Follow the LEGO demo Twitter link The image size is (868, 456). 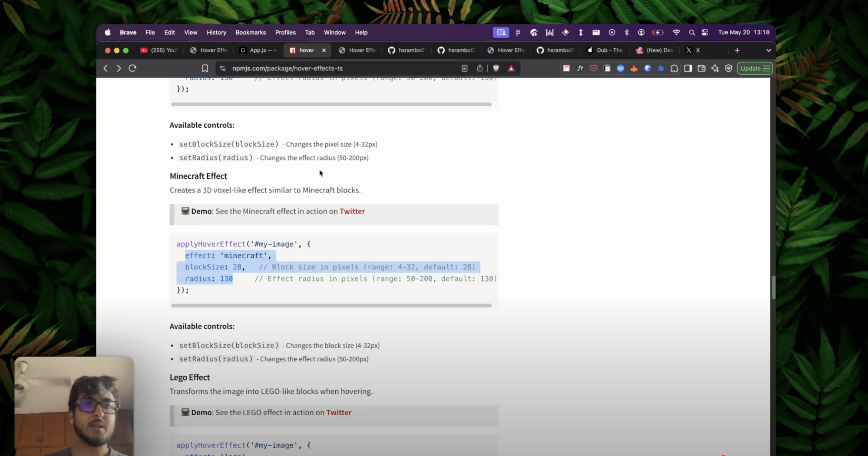[338, 413]
